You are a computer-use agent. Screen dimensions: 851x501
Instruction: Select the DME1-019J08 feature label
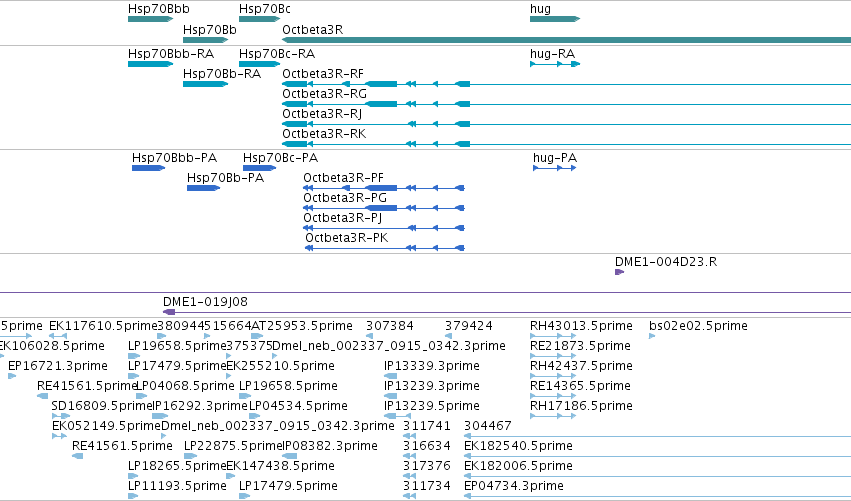pos(205,302)
